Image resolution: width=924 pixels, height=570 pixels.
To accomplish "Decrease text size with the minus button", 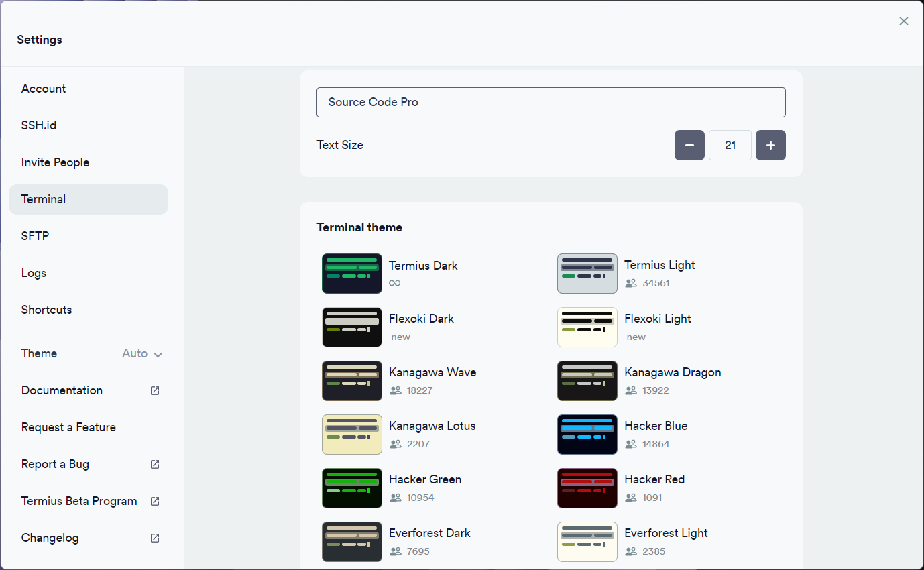I will coord(689,145).
